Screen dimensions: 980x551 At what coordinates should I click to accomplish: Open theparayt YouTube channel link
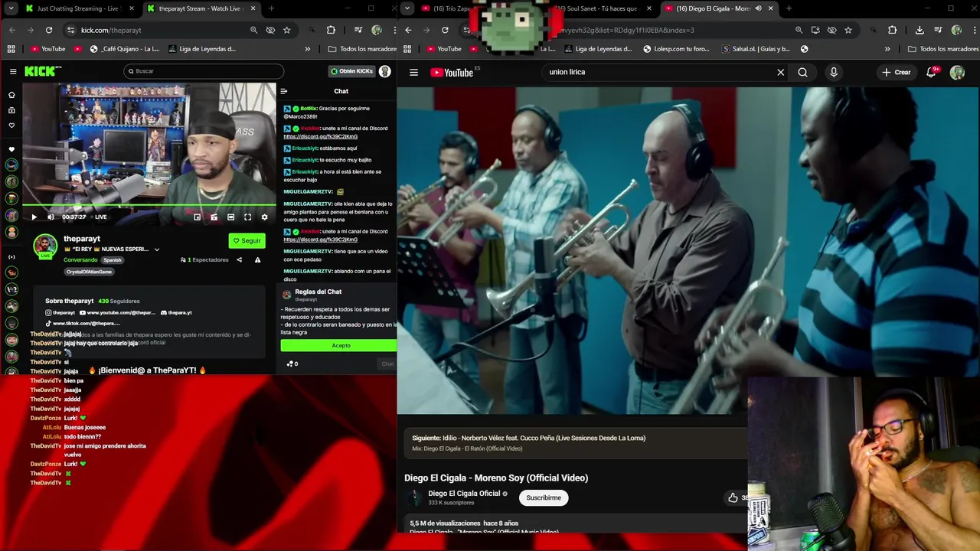[117, 312]
